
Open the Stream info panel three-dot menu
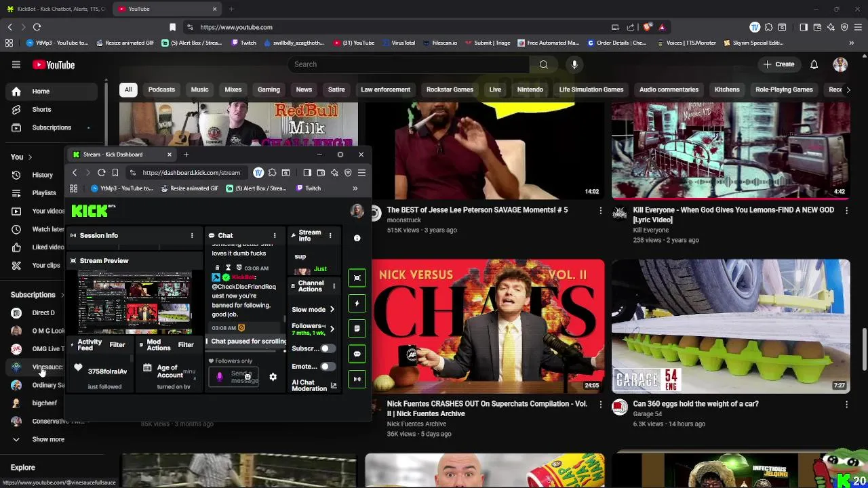pos(330,235)
